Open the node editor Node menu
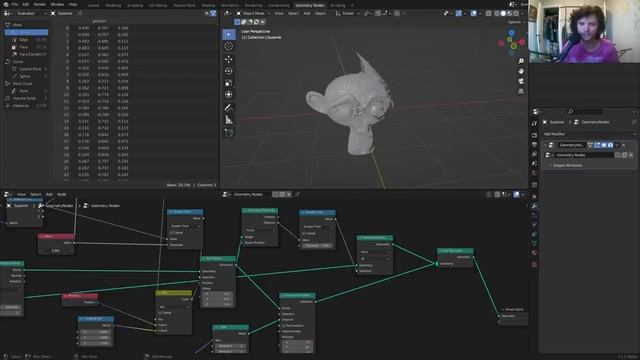Viewport: 640px width, 360px height. pyautogui.click(x=62, y=194)
